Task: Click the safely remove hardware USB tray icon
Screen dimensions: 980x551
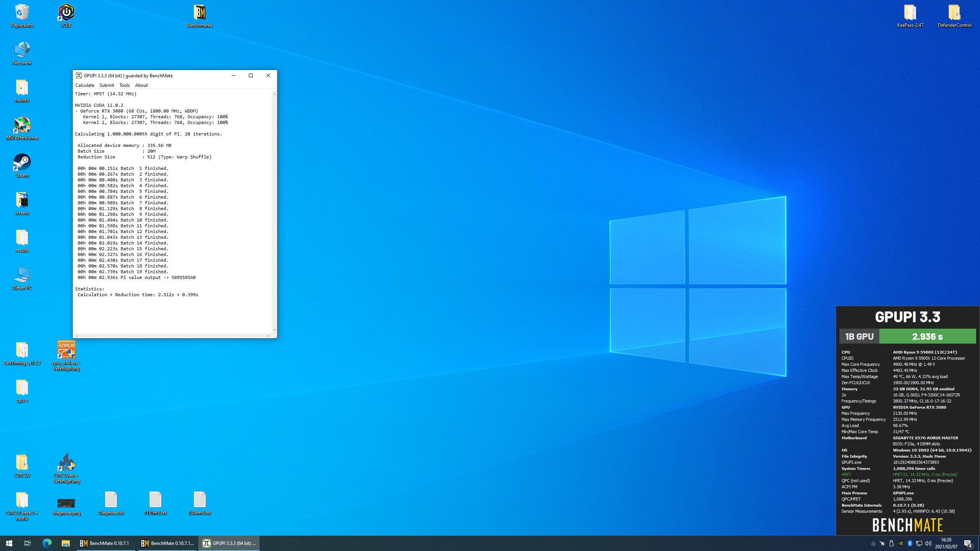Action: [x=892, y=543]
